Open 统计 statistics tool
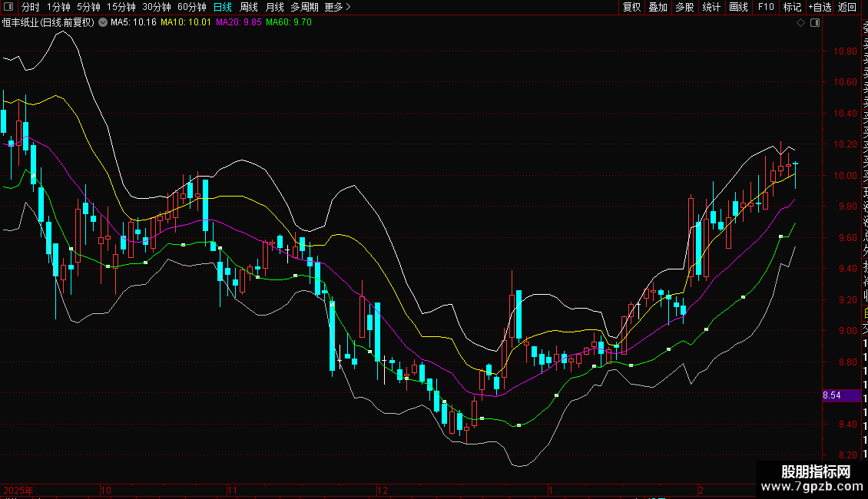Viewport: 868px width, 499px height. coord(711,7)
